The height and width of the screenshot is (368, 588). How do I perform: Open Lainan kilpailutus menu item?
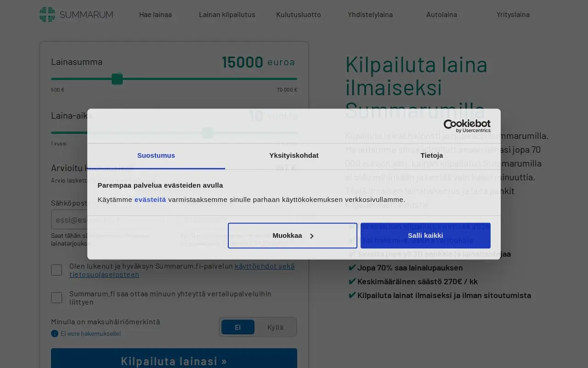tap(227, 14)
